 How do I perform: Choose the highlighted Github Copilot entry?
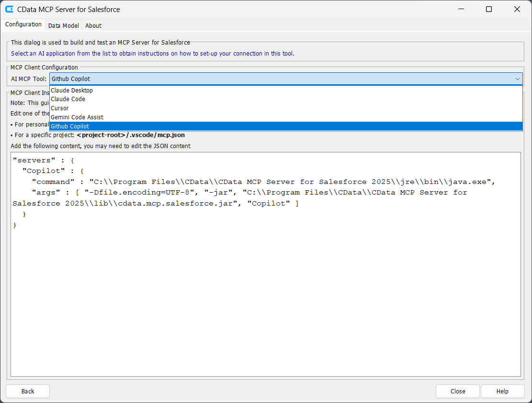(70, 127)
